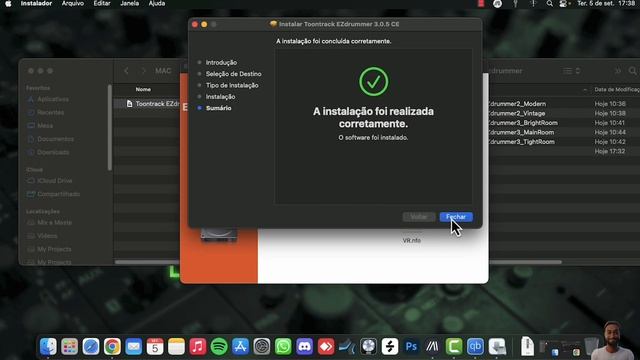
Task: Click the Seleção de Destino installer step
Action: (x=233, y=74)
